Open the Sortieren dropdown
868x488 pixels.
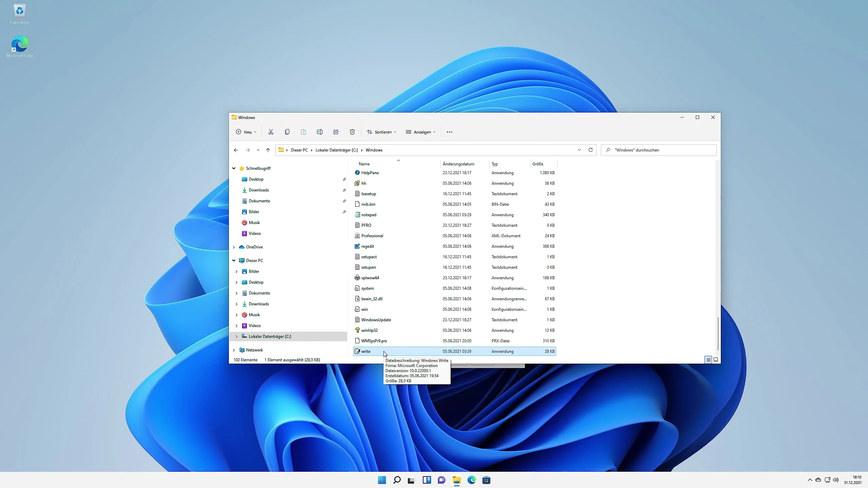pos(381,132)
